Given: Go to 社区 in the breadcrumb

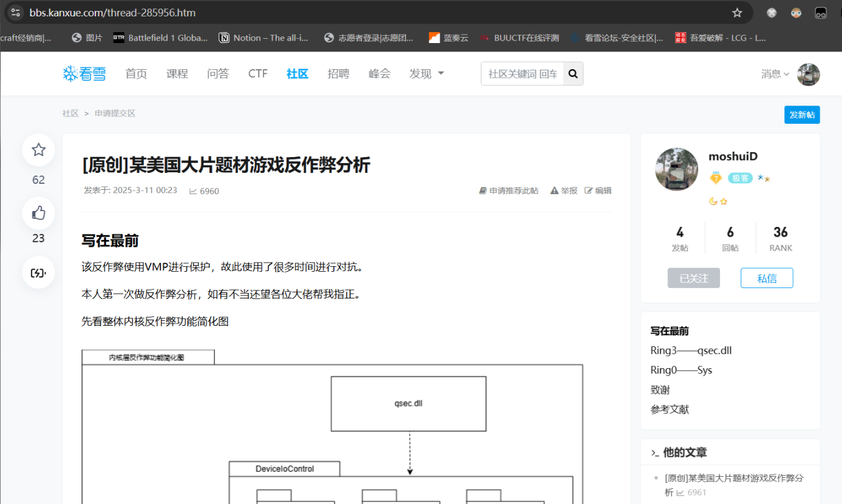Looking at the screenshot, I should pyautogui.click(x=70, y=113).
